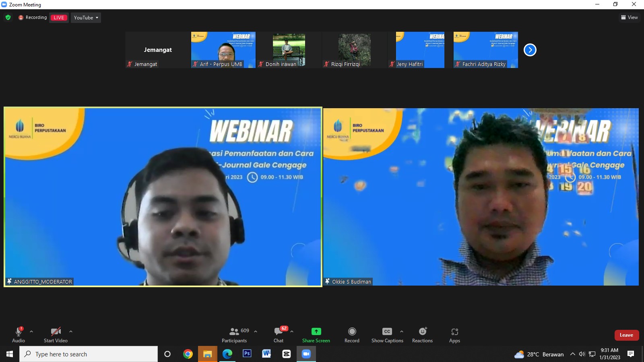The height and width of the screenshot is (362, 644).
Task: Show next page of participant thumbnails
Action: tap(530, 50)
